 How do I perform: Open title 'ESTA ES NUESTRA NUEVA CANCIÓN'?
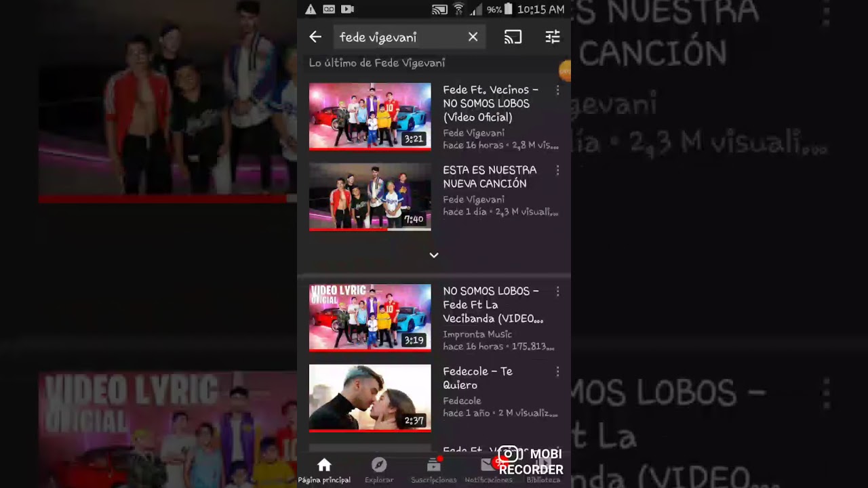(x=490, y=176)
